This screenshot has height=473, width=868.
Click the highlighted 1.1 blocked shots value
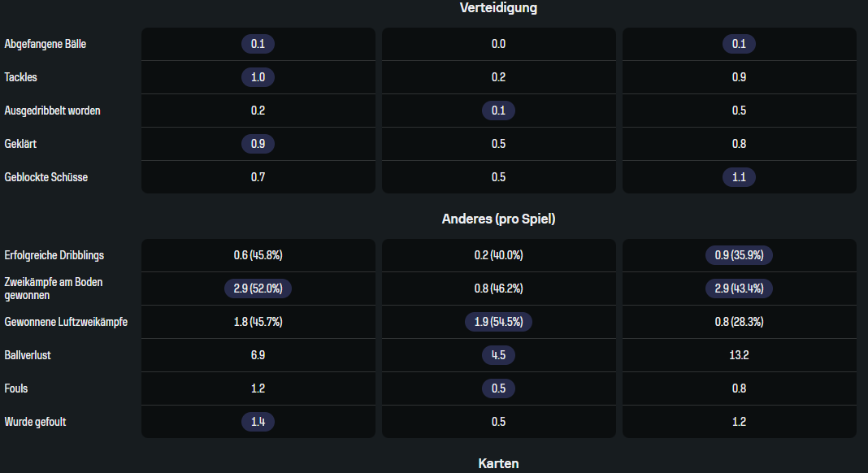(x=739, y=177)
